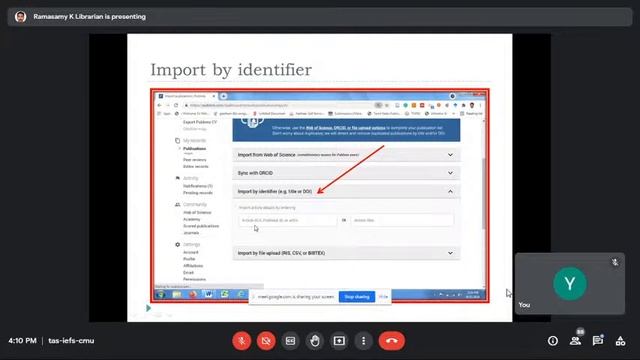Raise your hand with the hand button
This screenshot has width=640, height=360.
[315, 340]
